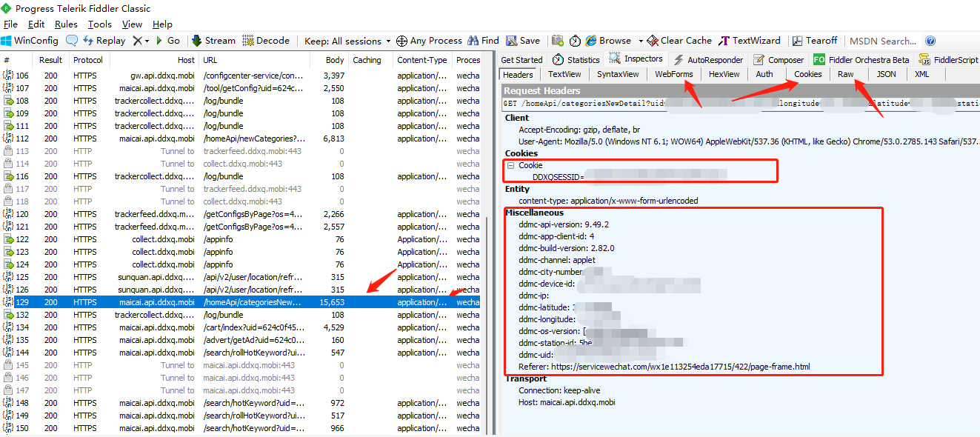
Task: Sort sessions by Result column header
Action: tap(51, 60)
